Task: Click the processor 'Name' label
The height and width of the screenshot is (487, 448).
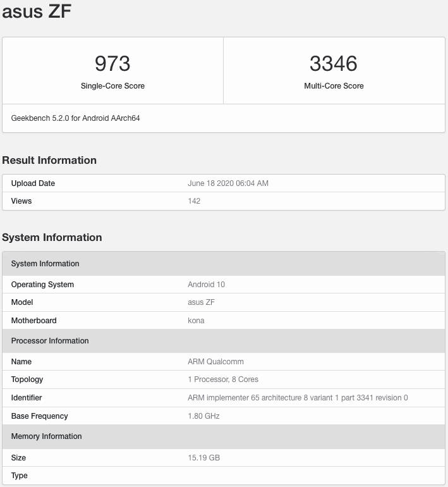Action: point(21,362)
